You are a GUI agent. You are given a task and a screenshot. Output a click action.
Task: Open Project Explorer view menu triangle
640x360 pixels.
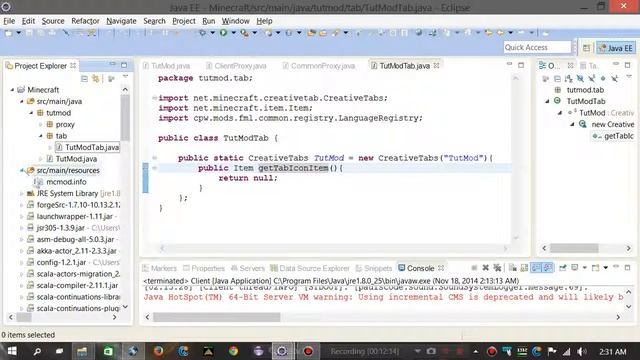(x=125, y=77)
